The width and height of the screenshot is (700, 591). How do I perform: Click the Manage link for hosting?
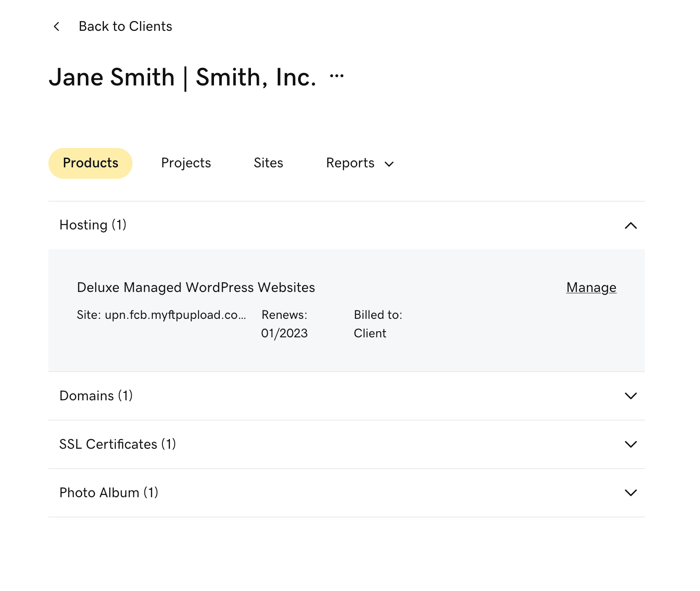pyautogui.click(x=591, y=288)
